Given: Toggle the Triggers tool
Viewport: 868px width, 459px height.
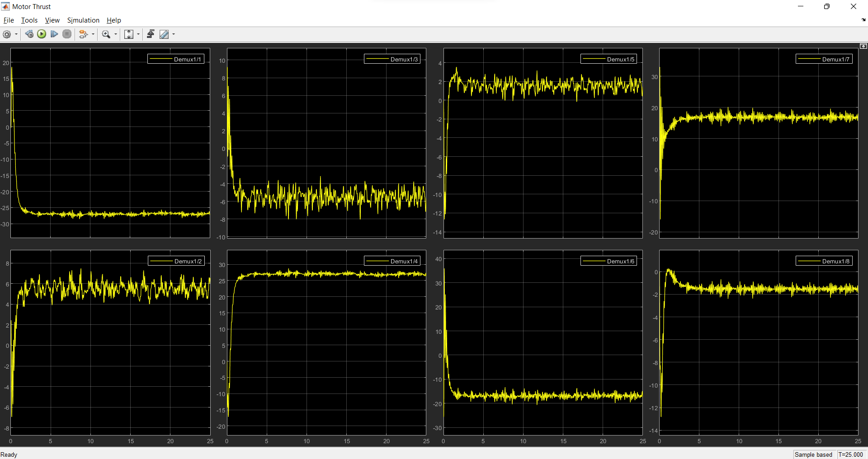Looking at the screenshot, I should coord(151,34).
